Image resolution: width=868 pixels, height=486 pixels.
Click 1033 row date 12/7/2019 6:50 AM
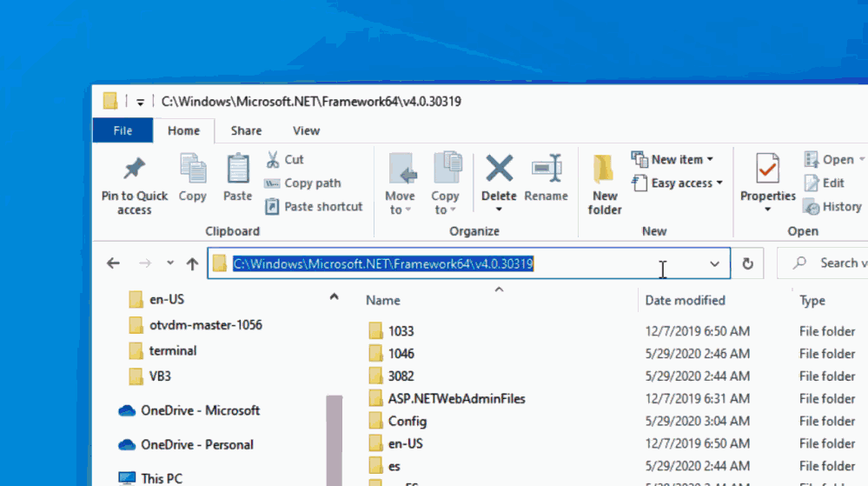click(x=698, y=331)
